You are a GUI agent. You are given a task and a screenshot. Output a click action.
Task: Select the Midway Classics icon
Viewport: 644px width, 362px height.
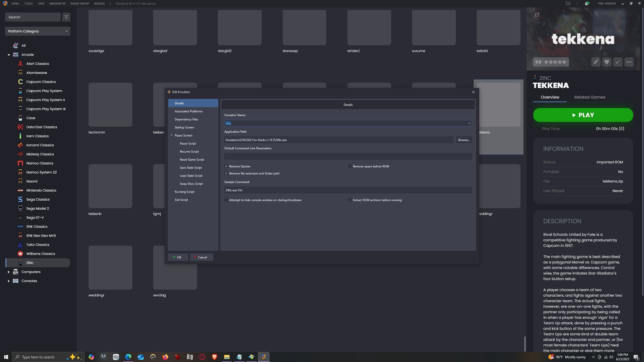[20, 154]
